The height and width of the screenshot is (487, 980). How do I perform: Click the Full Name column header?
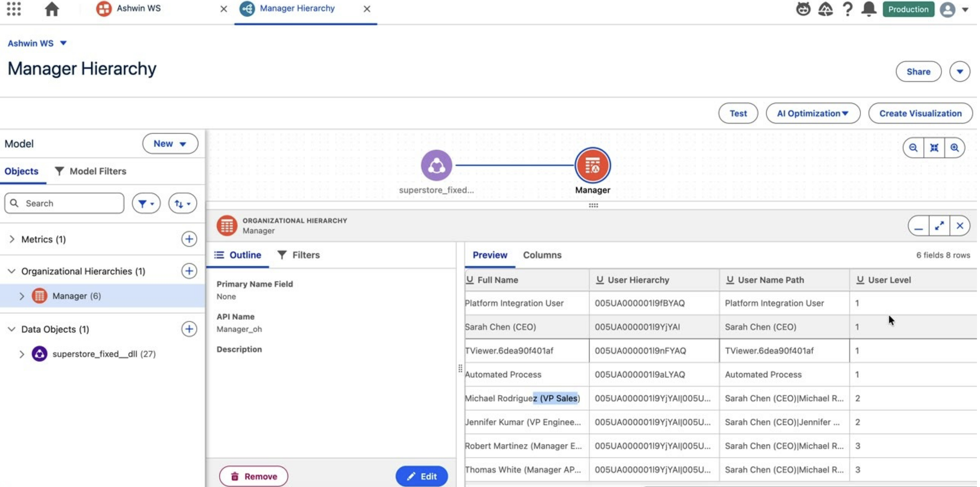click(527, 280)
